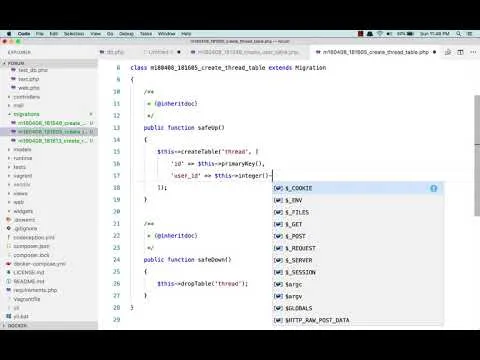The height and width of the screenshot is (360, 480).
Task: Select the $_GET autocomplete suggestion
Action: pos(358,224)
